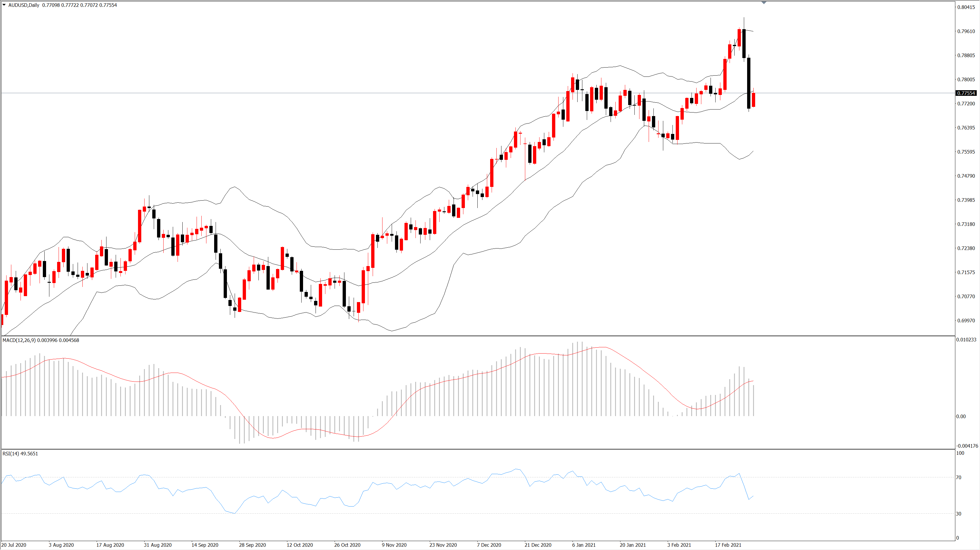Click the 6 Jan 2021 date label
980x550 pixels.
tap(584, 545)
